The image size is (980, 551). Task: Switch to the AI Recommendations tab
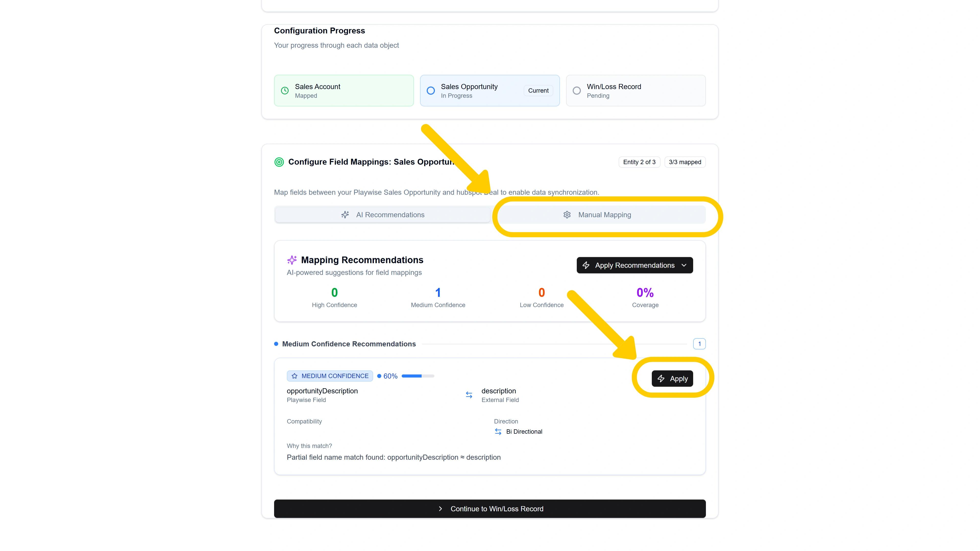pyautogui.click(x=382, y=215)
